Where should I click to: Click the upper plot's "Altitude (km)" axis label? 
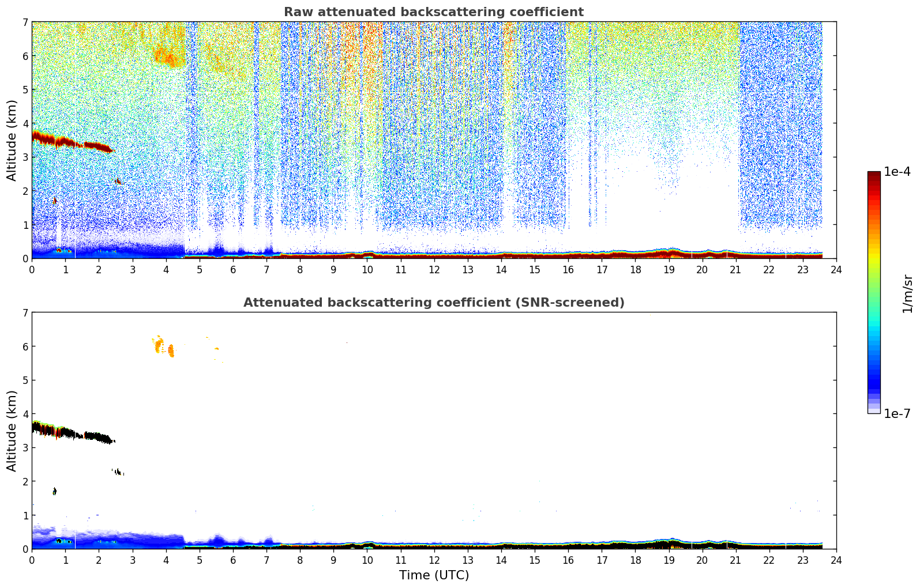click(12, 140)
